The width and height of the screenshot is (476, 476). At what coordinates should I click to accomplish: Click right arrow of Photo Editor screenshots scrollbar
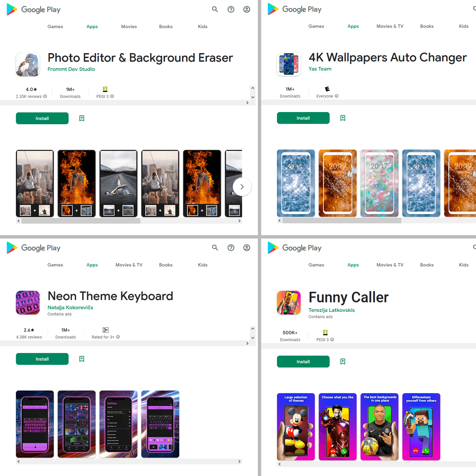point(239,221)
